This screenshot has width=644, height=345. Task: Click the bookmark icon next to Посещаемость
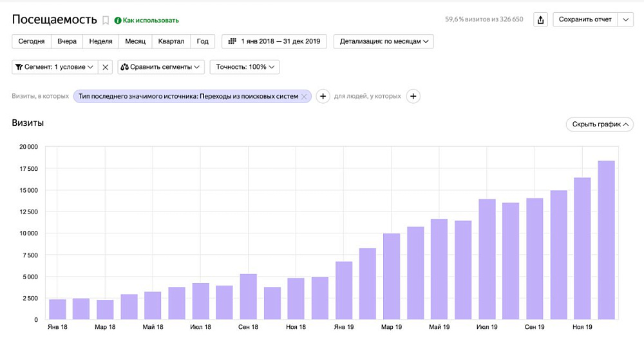coord(106,21)
